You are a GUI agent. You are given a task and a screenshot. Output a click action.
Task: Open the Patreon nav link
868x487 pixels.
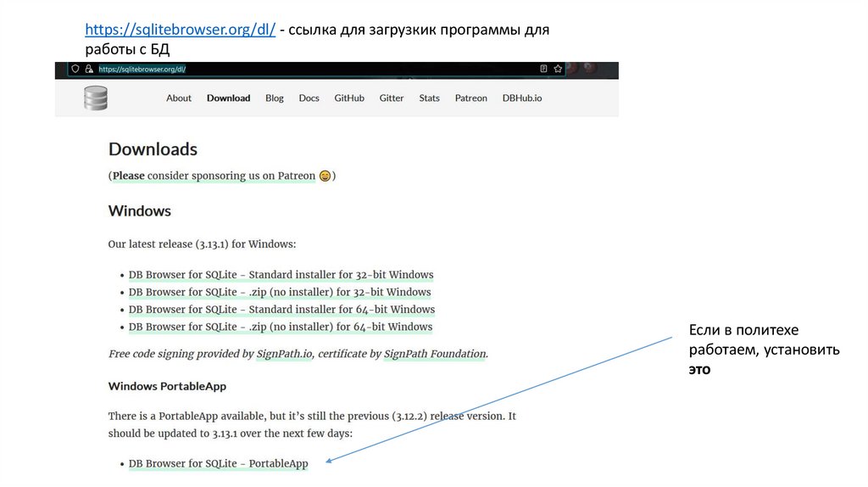471,98
